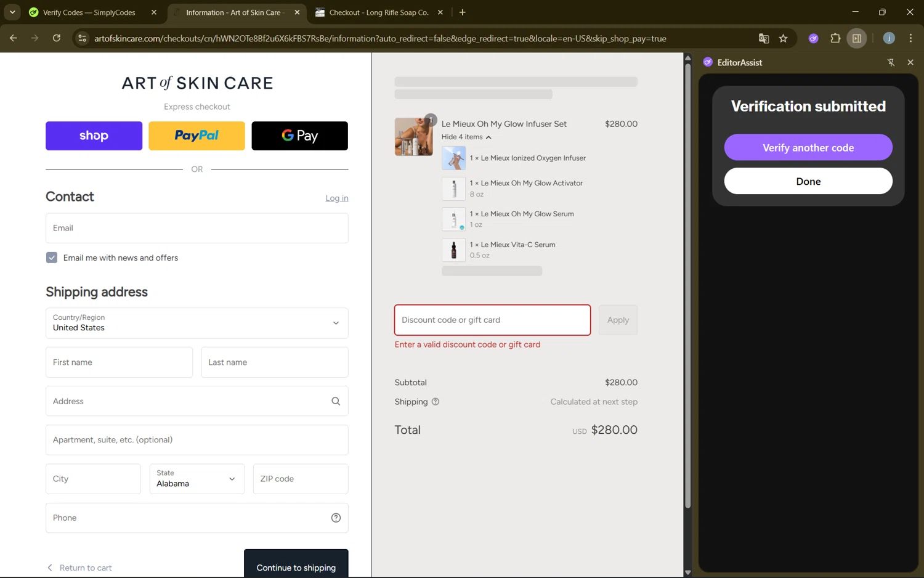Click the address bar URL
This screenshot has width=924, height=578.
(x=380, y=38)
